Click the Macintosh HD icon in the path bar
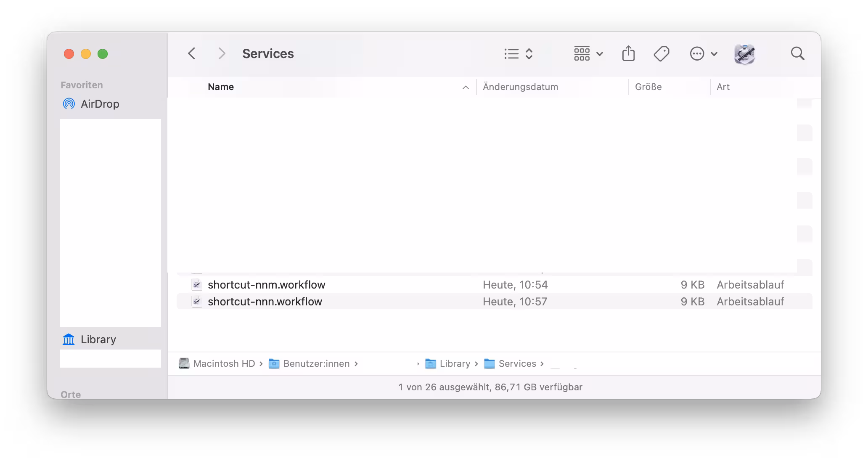This screenshot has width=868, height=461. [184, 363]
